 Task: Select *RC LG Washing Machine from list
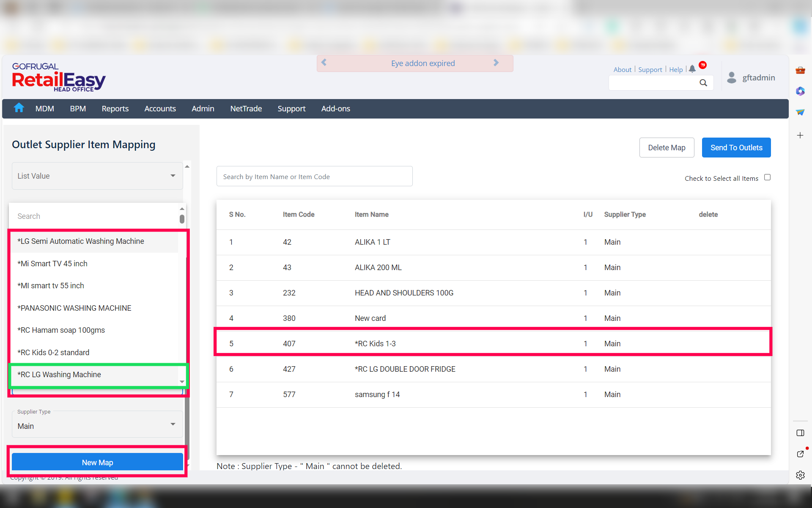coord(59,375)
